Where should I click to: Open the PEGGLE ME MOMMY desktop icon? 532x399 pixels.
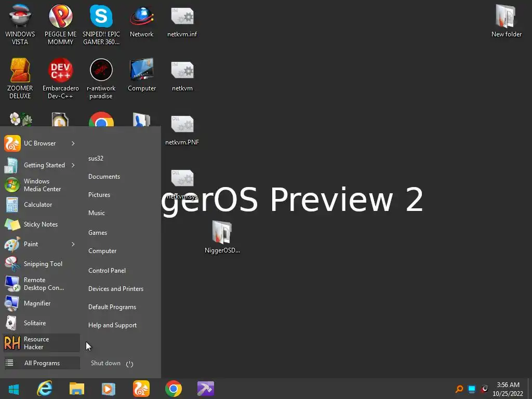[60, 24]
